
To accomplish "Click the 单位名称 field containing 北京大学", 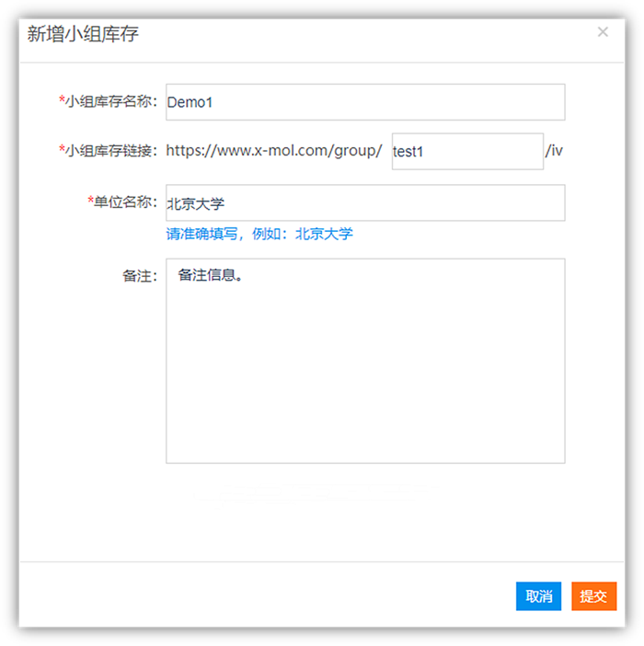I will click(x=365, y=202).
